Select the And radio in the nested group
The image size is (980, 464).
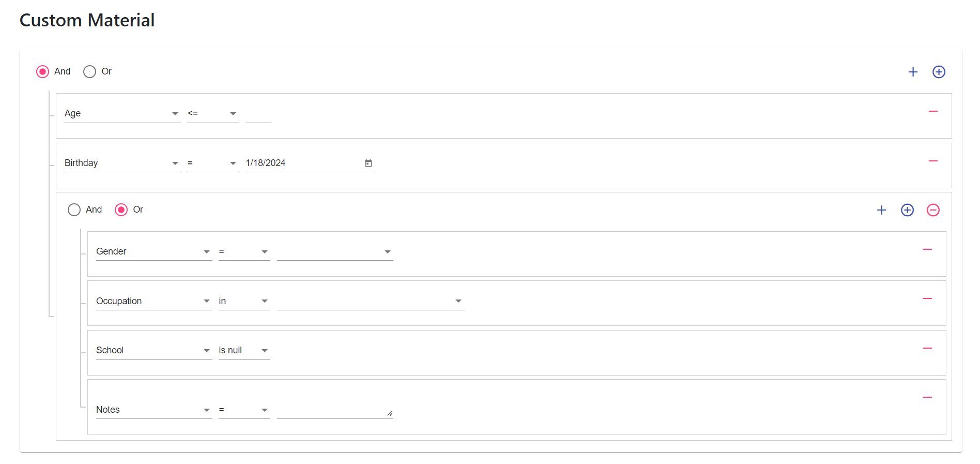pos(74,209)
